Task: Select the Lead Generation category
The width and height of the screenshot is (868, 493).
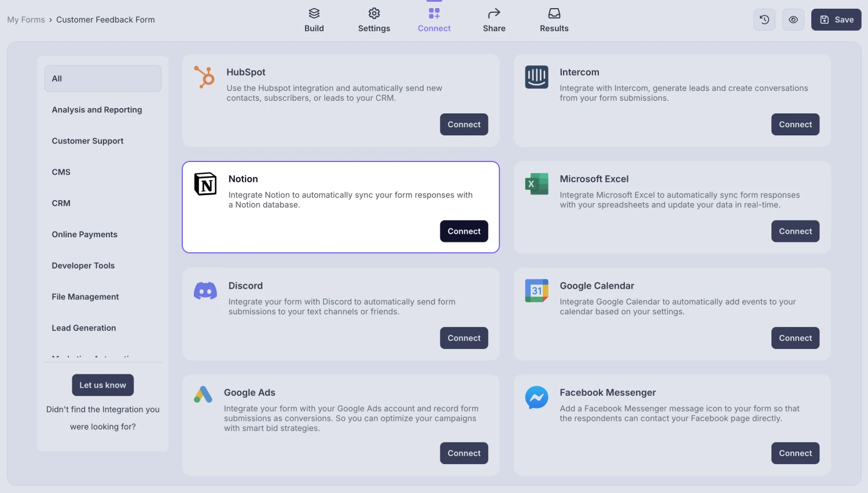Action: click(x=83, y=328)
